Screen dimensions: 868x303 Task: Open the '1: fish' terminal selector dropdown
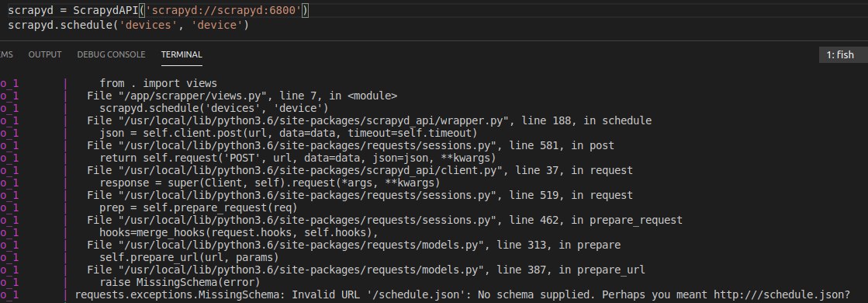point(843,54)
